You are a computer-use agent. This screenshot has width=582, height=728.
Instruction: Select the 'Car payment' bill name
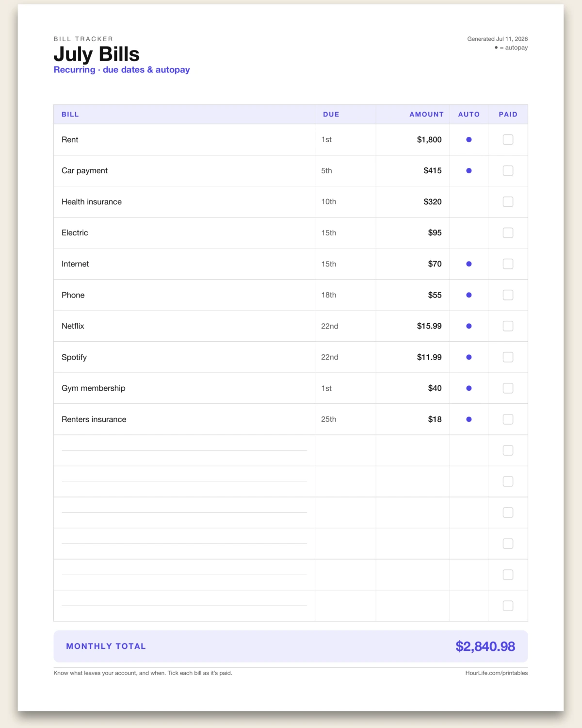click(85, 171)
